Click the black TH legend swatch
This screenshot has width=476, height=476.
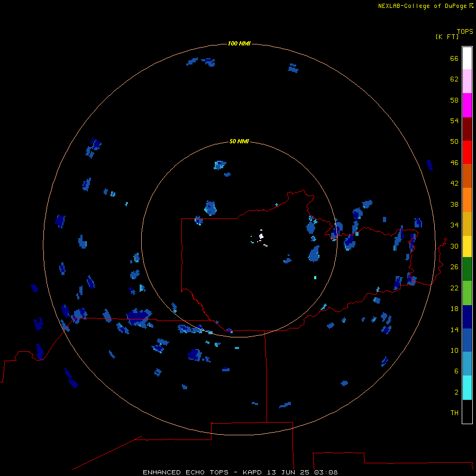pyautogui.click(x=467, y=411)
